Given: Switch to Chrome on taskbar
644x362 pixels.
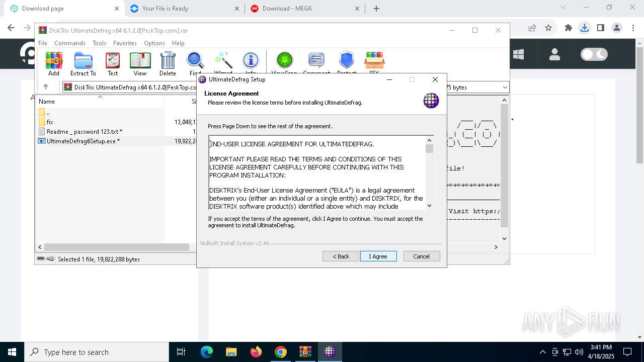Looking at the screenshot, I should 281,352.
